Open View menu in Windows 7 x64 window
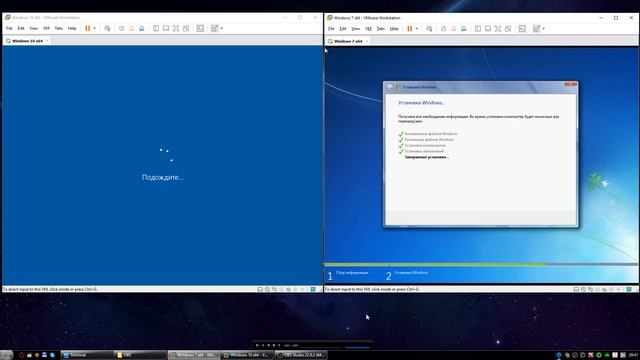This screenshot has height=360, width=640. (356, 29)
